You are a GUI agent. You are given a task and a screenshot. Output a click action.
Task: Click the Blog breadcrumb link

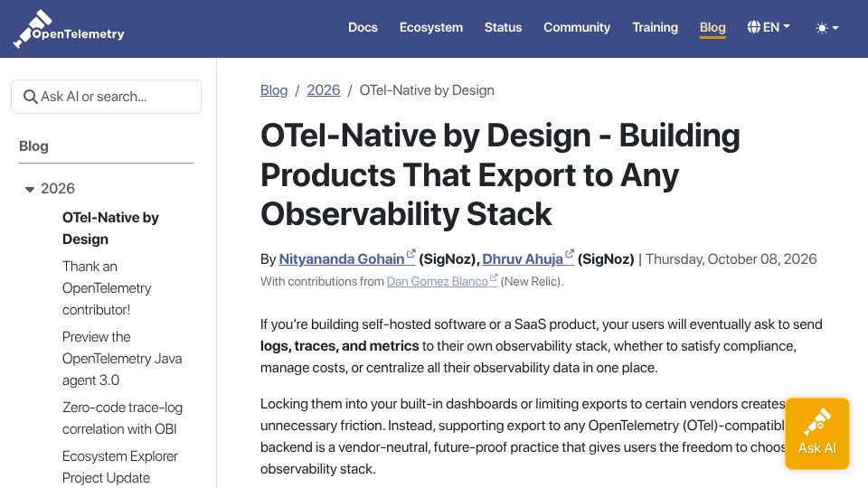pos(274,90)
